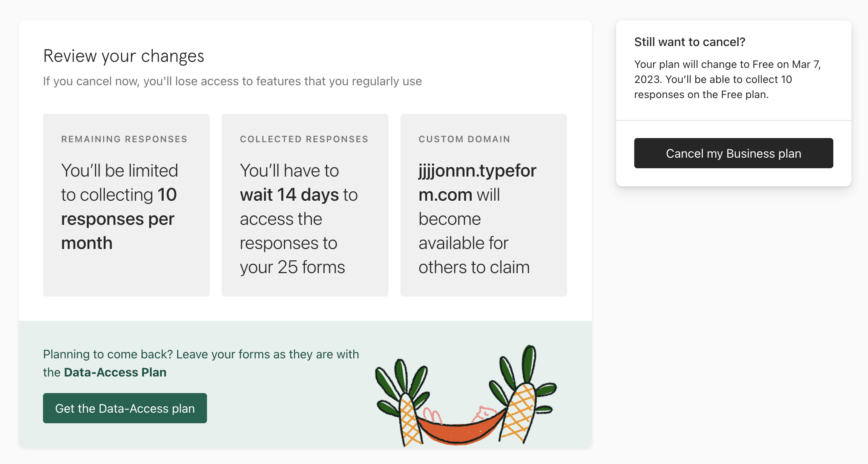Click the Review your changes heading

124,56
